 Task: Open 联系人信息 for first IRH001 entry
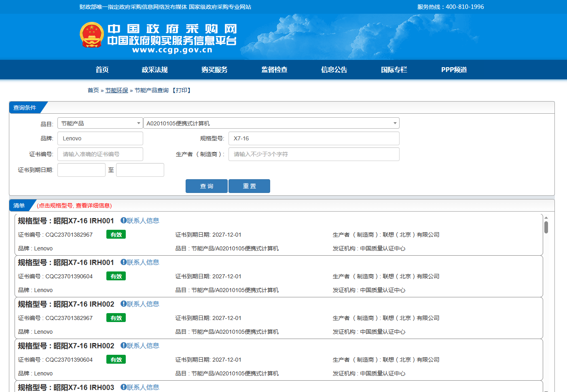click(x=143, y=220)
